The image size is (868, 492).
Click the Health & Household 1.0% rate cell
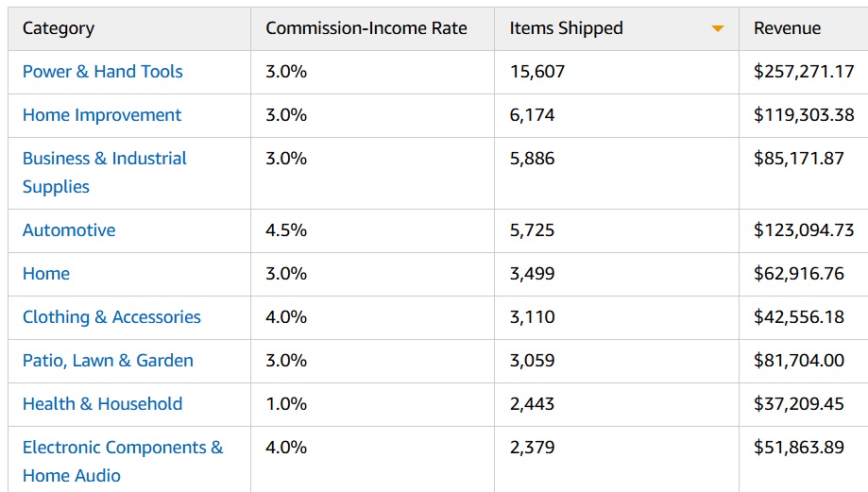tap(286, 404)
